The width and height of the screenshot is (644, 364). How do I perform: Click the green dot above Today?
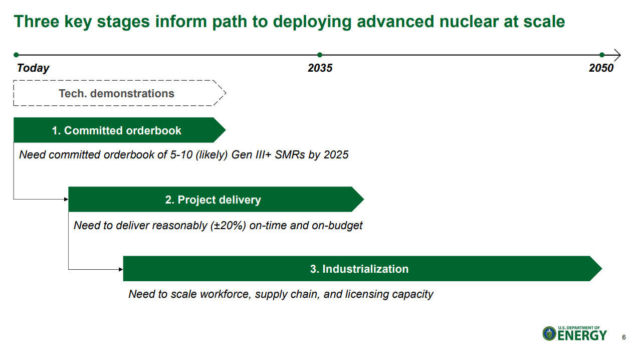[16, 55]
